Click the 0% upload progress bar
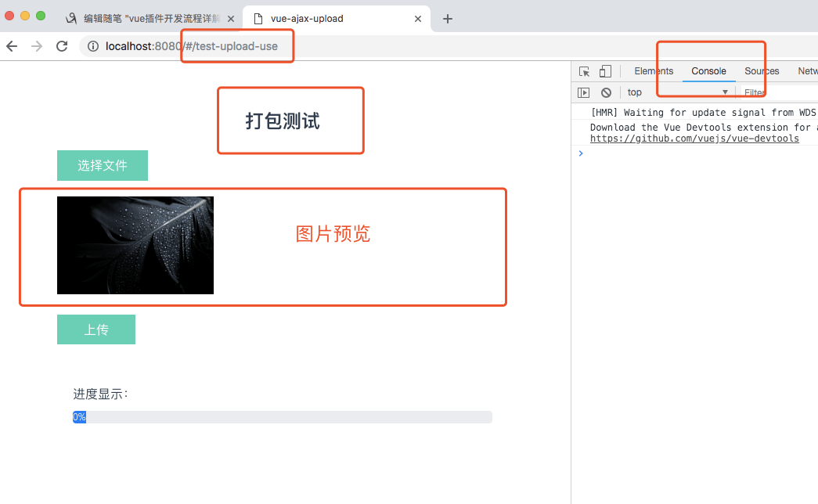 tap(282, 416)
